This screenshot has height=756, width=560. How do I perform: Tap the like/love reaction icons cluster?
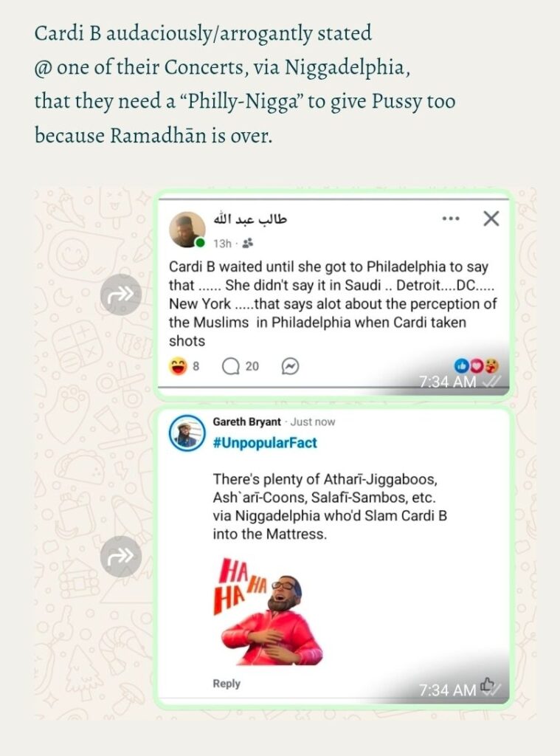477,366
